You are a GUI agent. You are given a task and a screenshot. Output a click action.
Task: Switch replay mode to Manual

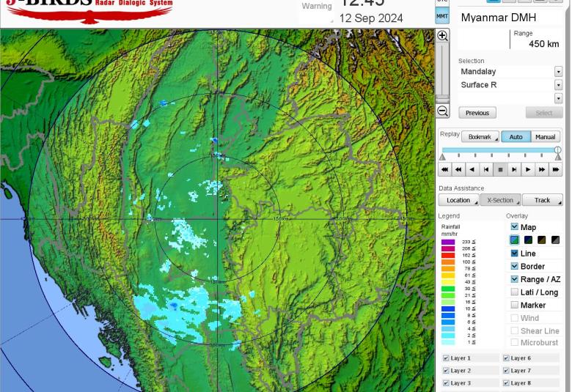(x=545, y=137)
